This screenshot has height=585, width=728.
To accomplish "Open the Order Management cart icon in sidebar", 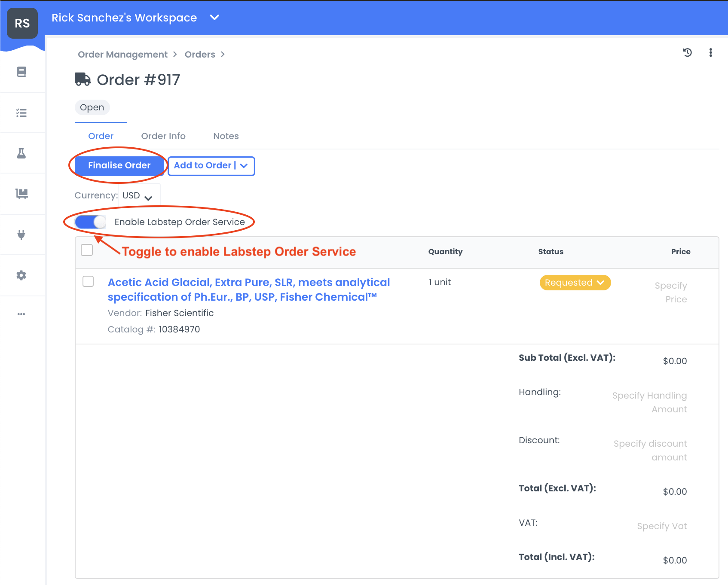I will tap(21, 193).
